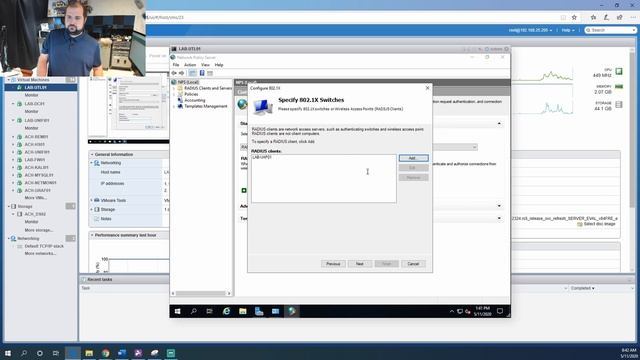Open the Help menu in Network Policy Server
The height and width of the screenshot is (360, 640).
(x=219, y=65)
